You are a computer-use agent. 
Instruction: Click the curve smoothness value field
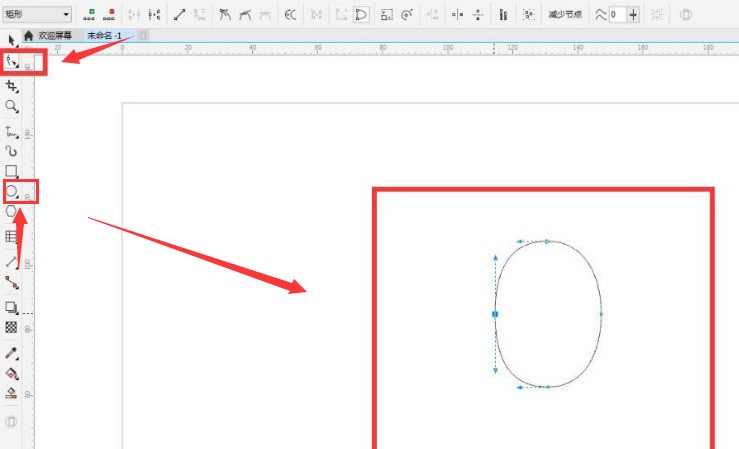pos(617,15)
